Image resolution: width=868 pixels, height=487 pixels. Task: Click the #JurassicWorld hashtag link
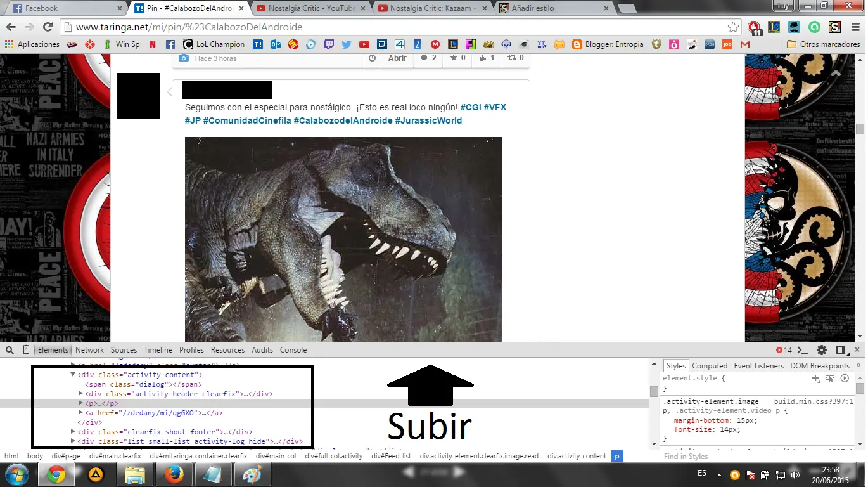click(x=428, y=120)
